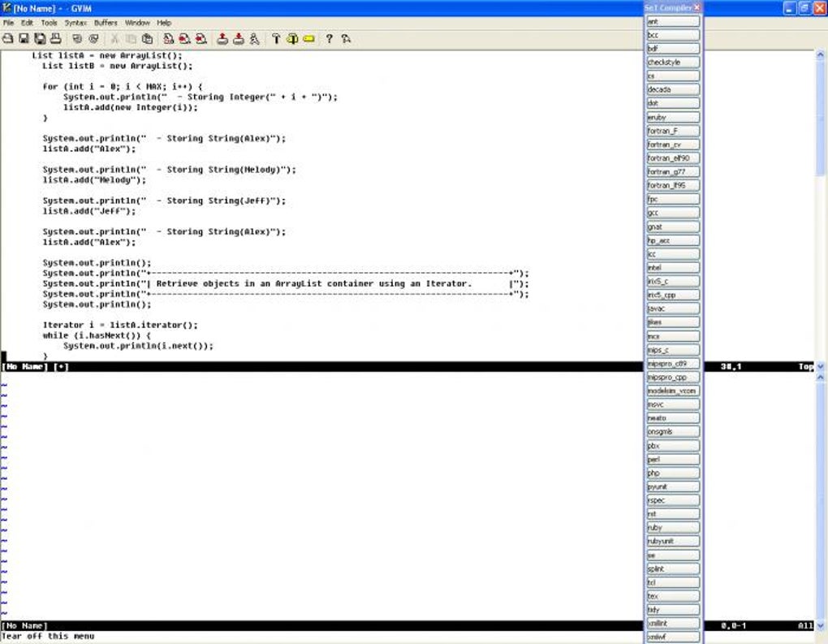Click the Save All files toolbar icon
The height and width of the screenshot is (644, 828).
click(40, 38)
